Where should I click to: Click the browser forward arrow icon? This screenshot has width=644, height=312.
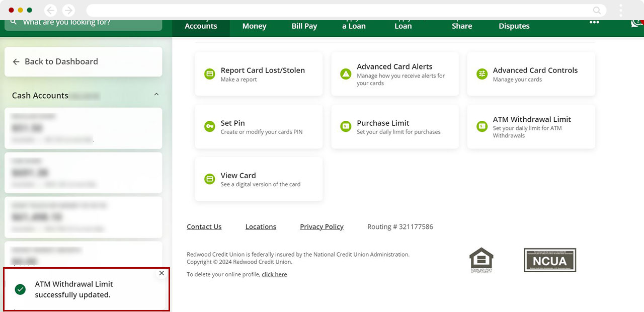68,11
